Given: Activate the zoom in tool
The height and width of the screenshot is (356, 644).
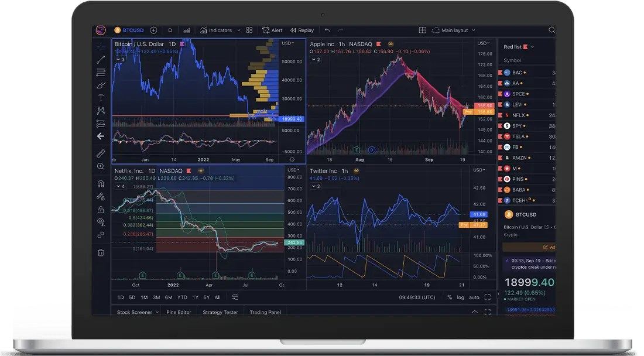Looking at the screenshot, I should click(101, 166).
